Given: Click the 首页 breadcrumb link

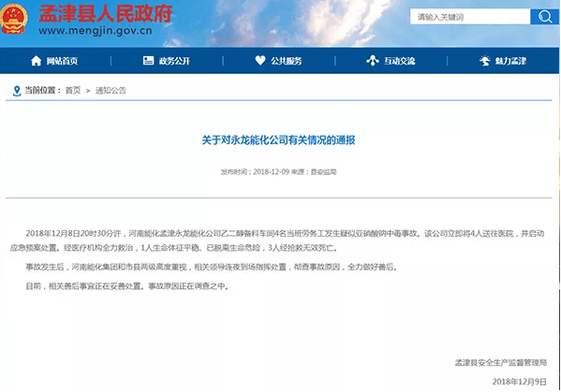Looking at the screenshot, I should coord(73,91).
